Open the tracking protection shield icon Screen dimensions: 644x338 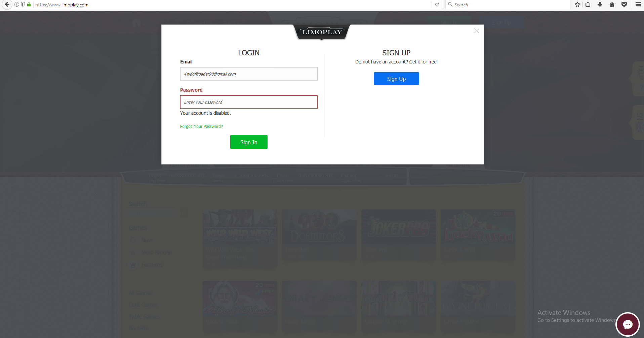[23, 5]
